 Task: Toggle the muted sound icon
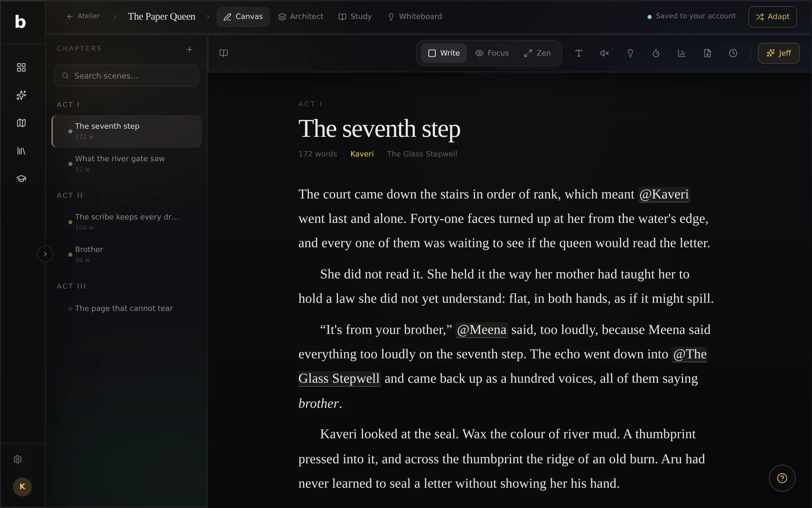click(x=604, y=53)
